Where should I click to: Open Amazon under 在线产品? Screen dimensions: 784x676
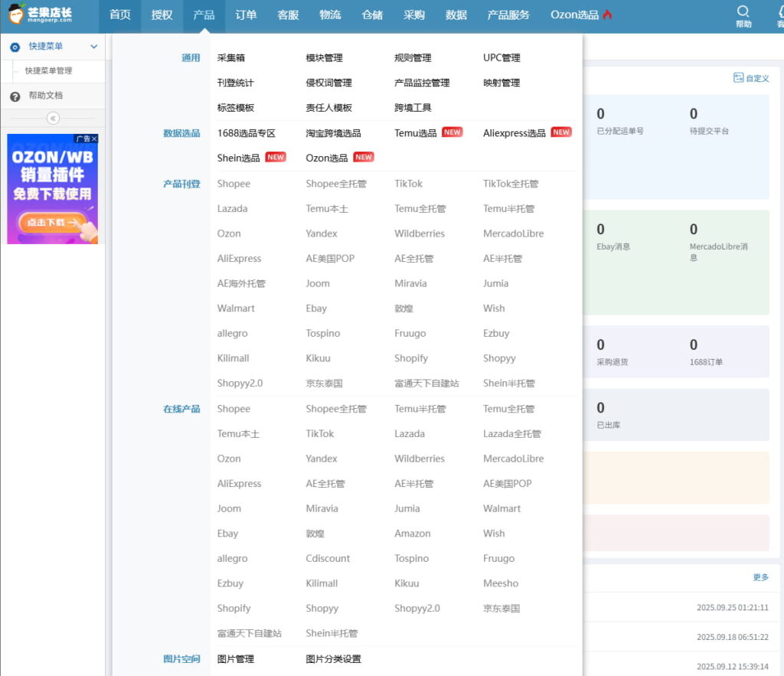point(412,534)
